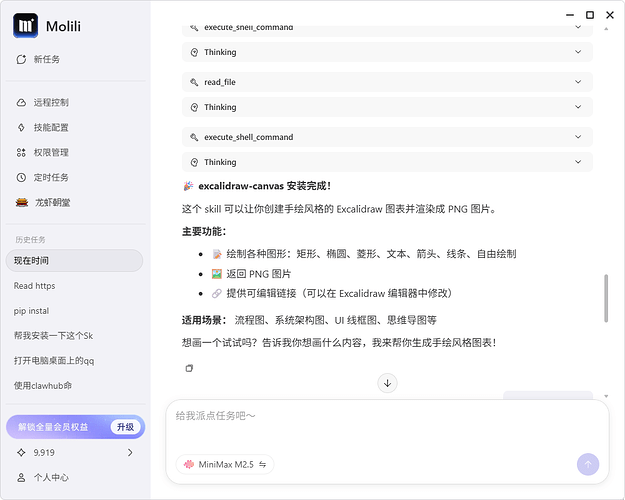Click the refresh-plus icon beside 新任务
625x500 pixels.
[21, 59]
